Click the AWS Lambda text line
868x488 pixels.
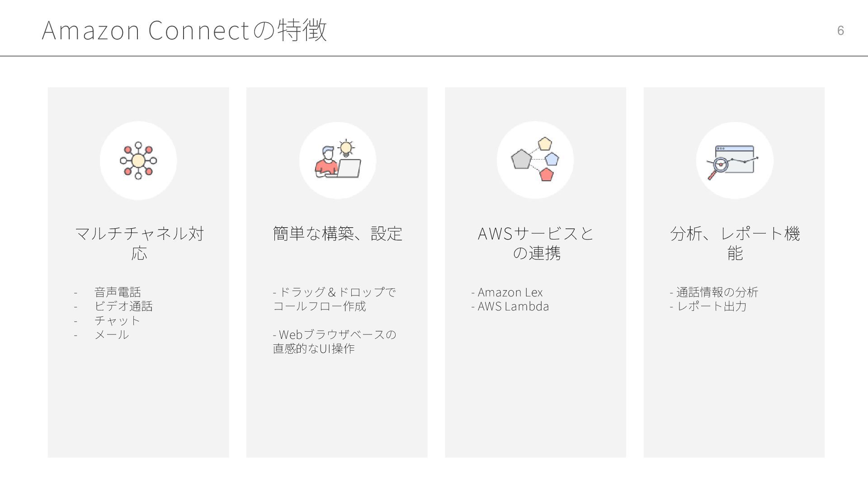pyautogui.click(x=510, y=306)
